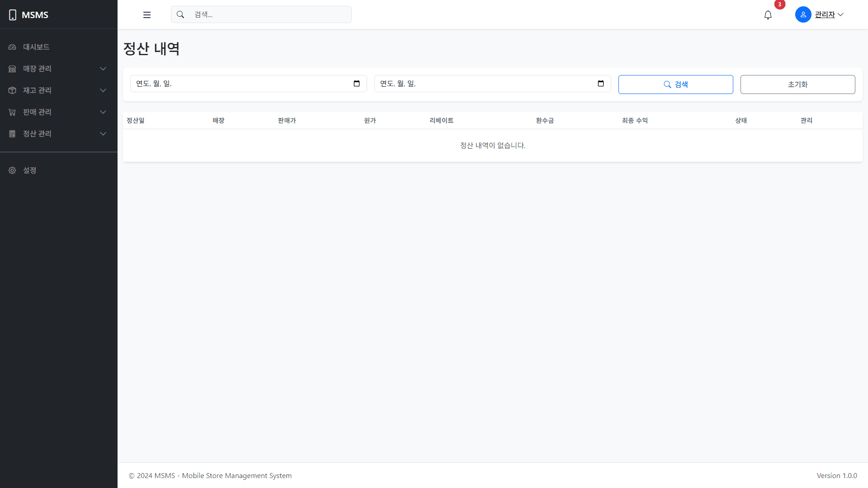868x488 pixels.
Task: Click the hamburger sidebar toggle icon
Action: tap(147, 15)
